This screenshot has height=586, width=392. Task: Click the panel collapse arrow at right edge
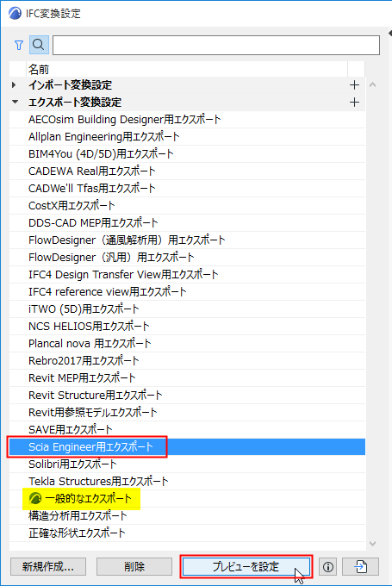click(389, 34)
